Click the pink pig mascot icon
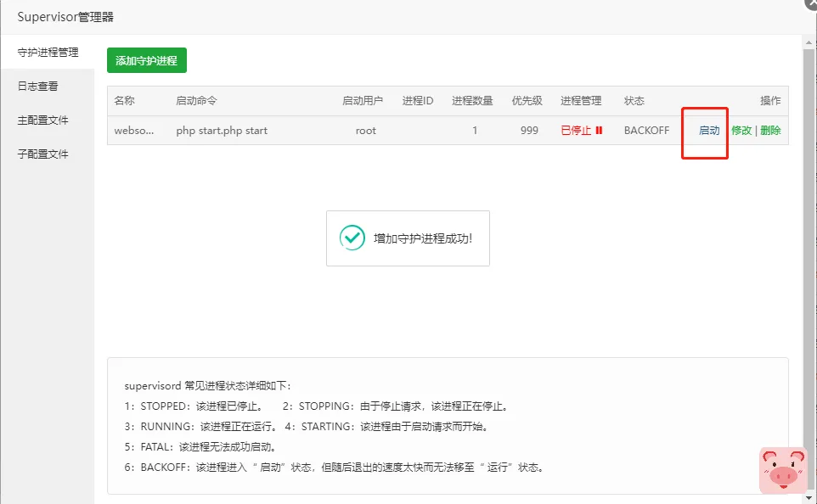Screen dimensions: 817x504 pos(783,470)
